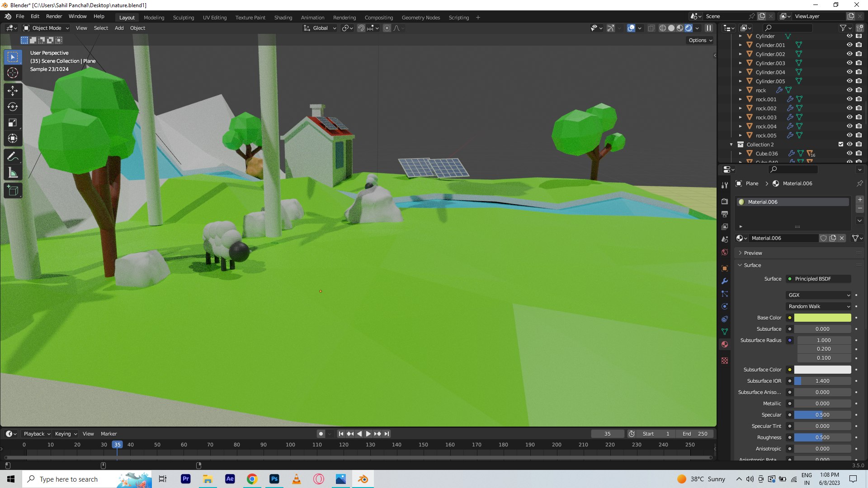Open the Texture properties tab
Viewport: 868px width, 488px height.
pyautogui.click(x=725, y=360)
